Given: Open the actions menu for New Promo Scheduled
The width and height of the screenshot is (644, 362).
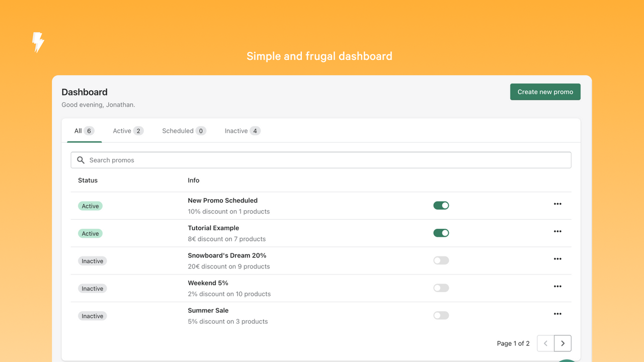Looking at the screenshot, I should (x=557, y=204).
